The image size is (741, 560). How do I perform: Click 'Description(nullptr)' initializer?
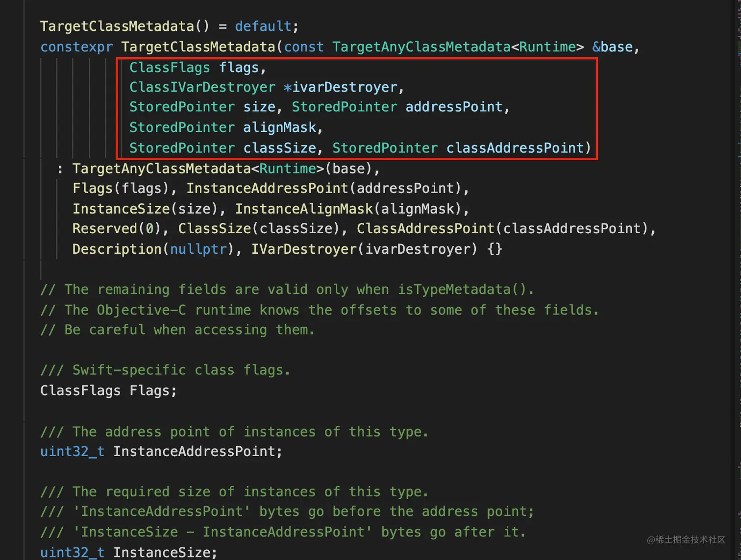click(153, 249)
